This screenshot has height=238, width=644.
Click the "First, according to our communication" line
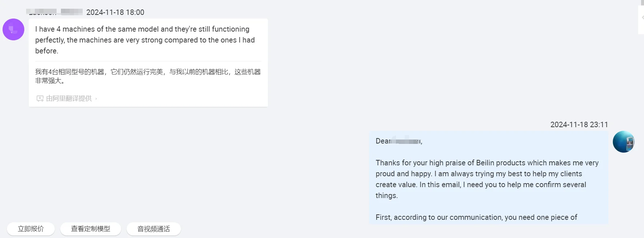(476, 217)
